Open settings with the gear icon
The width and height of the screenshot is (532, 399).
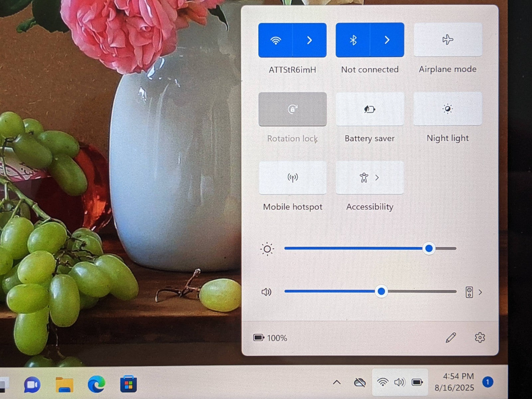[479, 337]
